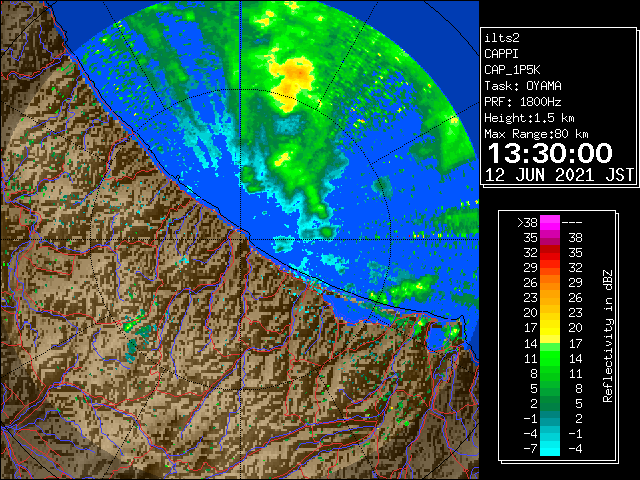Pick the yellow 17–20 dBZ legend swatch

(550, 328)
